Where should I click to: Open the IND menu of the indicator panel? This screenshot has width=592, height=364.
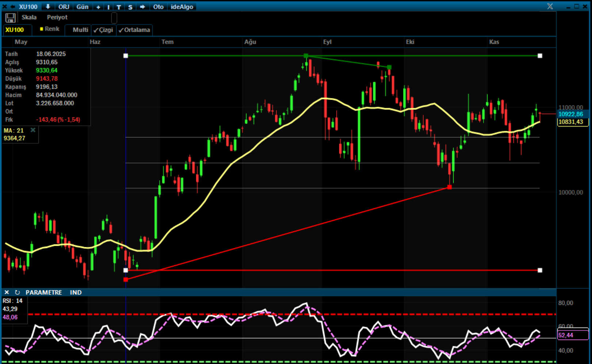76,292
